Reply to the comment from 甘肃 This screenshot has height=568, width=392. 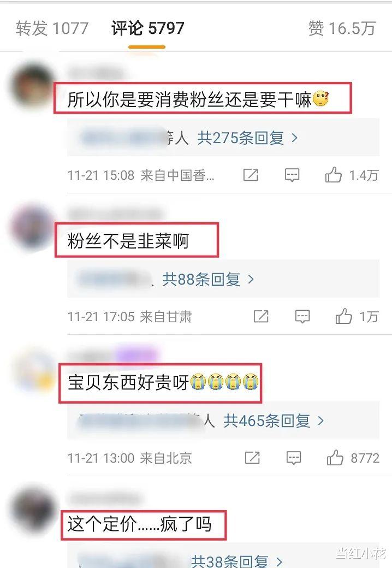pyautogui.click(x=302, y=316)
